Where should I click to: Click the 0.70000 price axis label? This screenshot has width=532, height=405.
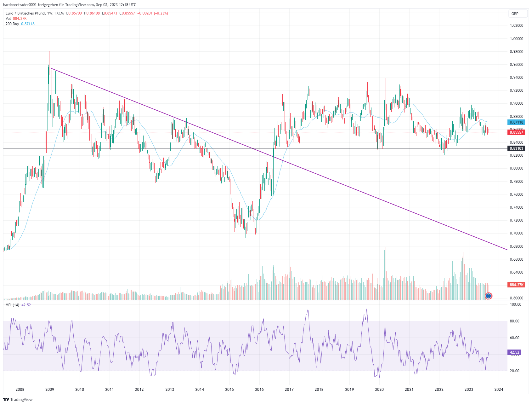coord(517,233)
